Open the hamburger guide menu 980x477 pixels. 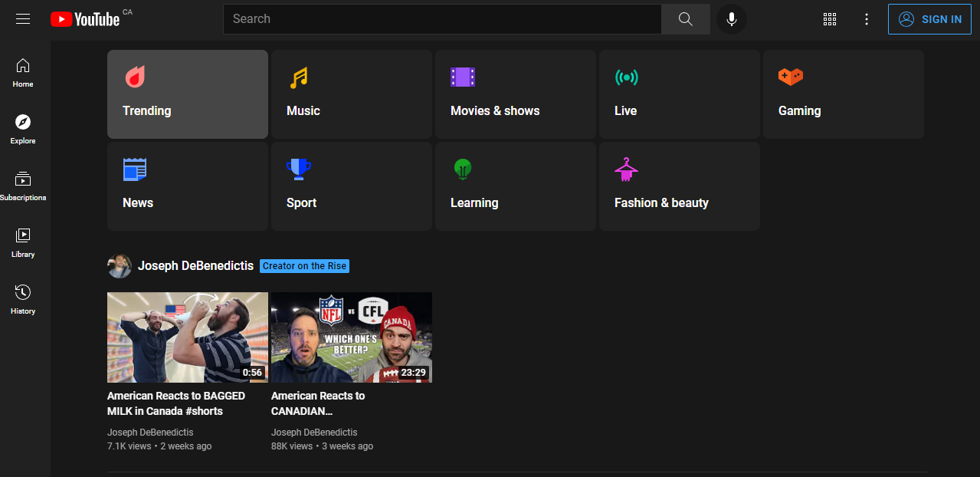pos(23,19)
